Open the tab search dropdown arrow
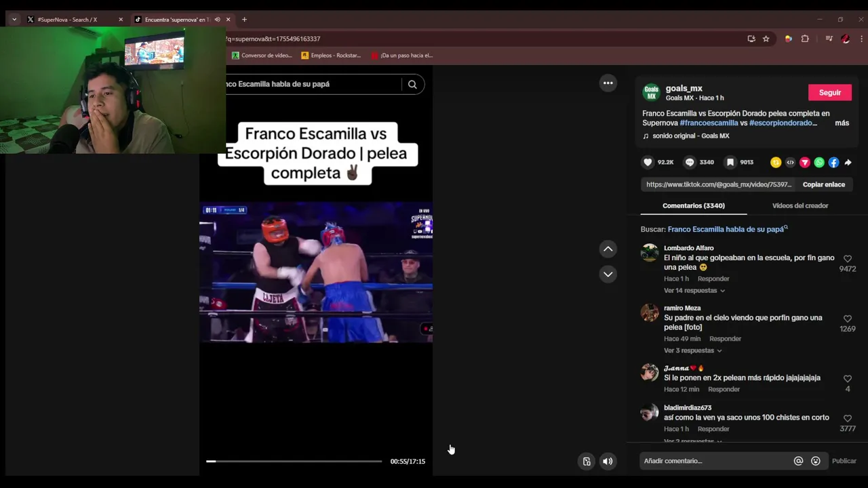This screenshot has height=488, width=868. click(14, 20)
